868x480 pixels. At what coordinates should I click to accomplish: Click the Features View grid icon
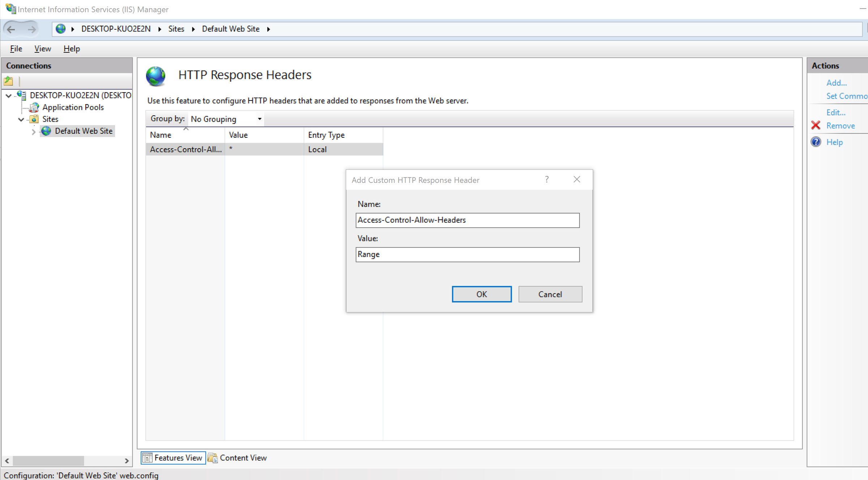pos(147,458)
